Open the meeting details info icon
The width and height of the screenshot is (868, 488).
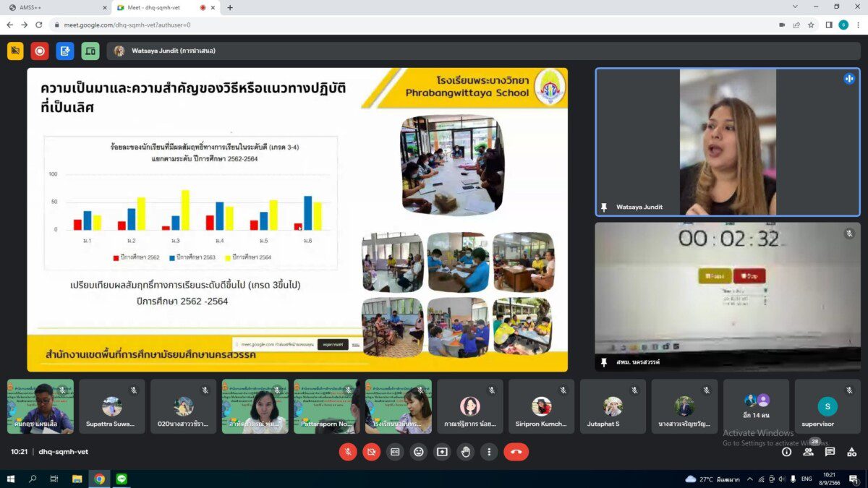coord(786,452)
